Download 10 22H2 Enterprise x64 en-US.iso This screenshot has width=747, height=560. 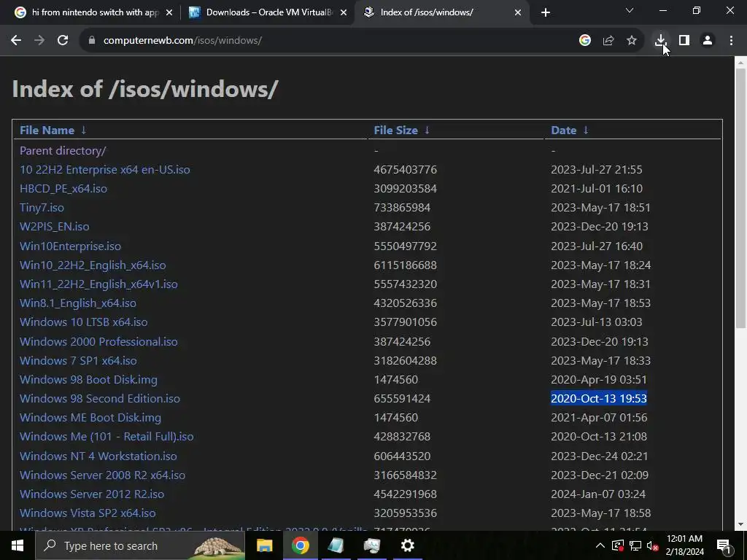[104, 169]
